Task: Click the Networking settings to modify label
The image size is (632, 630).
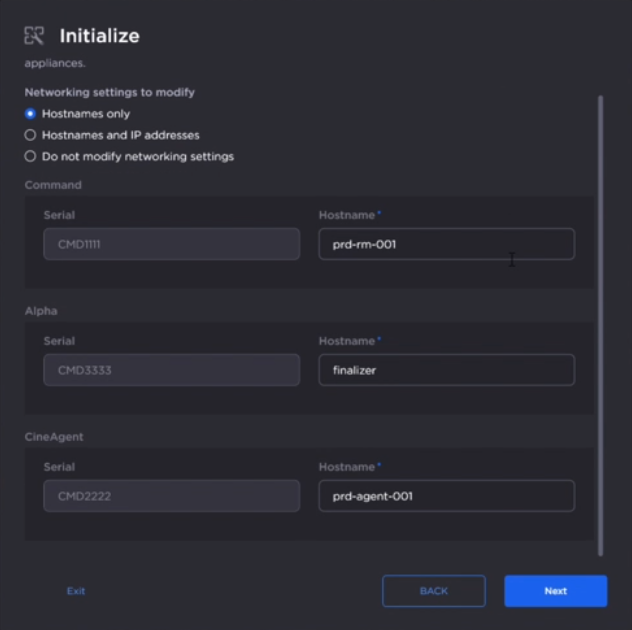Action: click(x=110, y=92)
